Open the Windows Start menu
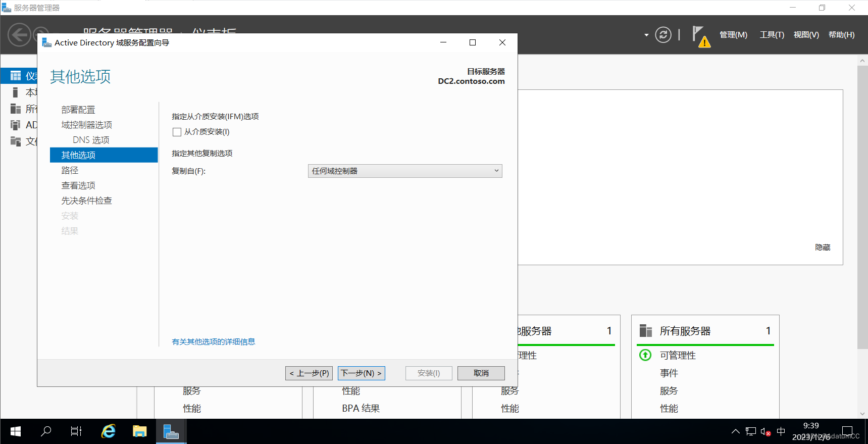Screen dimensions: 868x444 coord(16,431)
